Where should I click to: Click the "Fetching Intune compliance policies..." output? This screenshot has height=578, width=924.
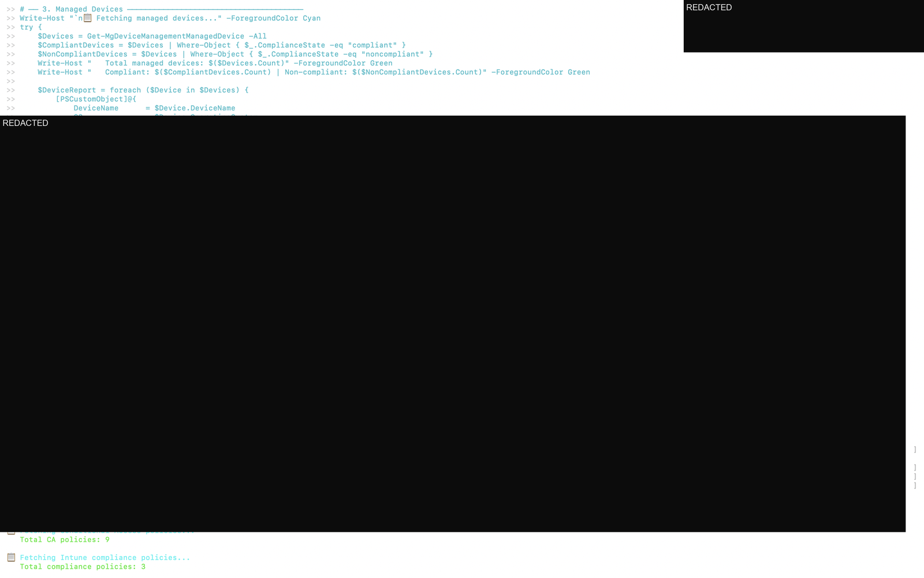tap(105, 558)
